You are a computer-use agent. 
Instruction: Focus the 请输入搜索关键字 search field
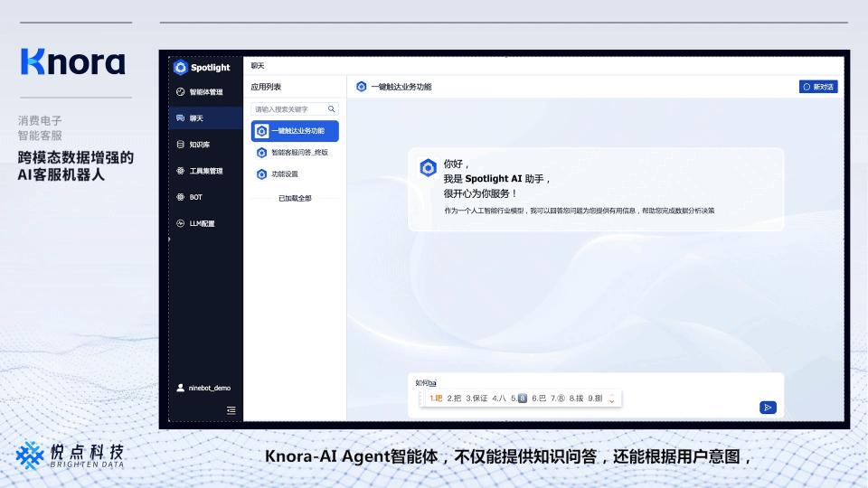tap(288, 109)
